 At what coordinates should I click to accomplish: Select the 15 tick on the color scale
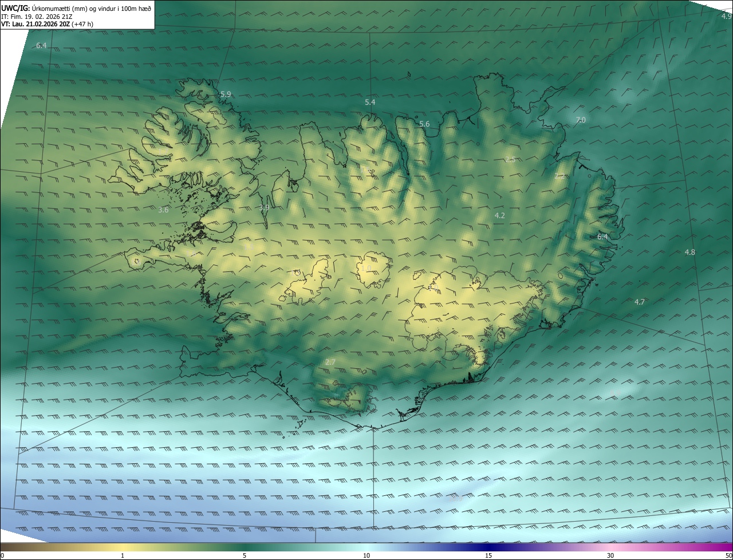(488, 555)
